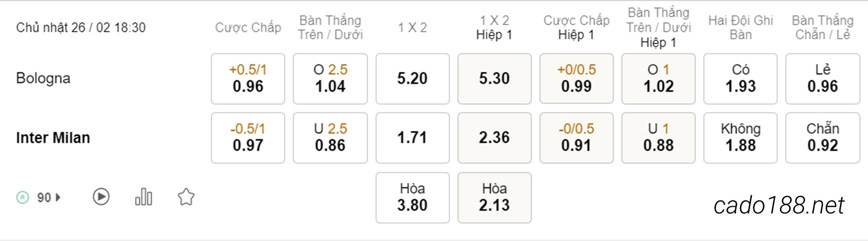Choose both teams score Không at 1.88

click(741, 138)
